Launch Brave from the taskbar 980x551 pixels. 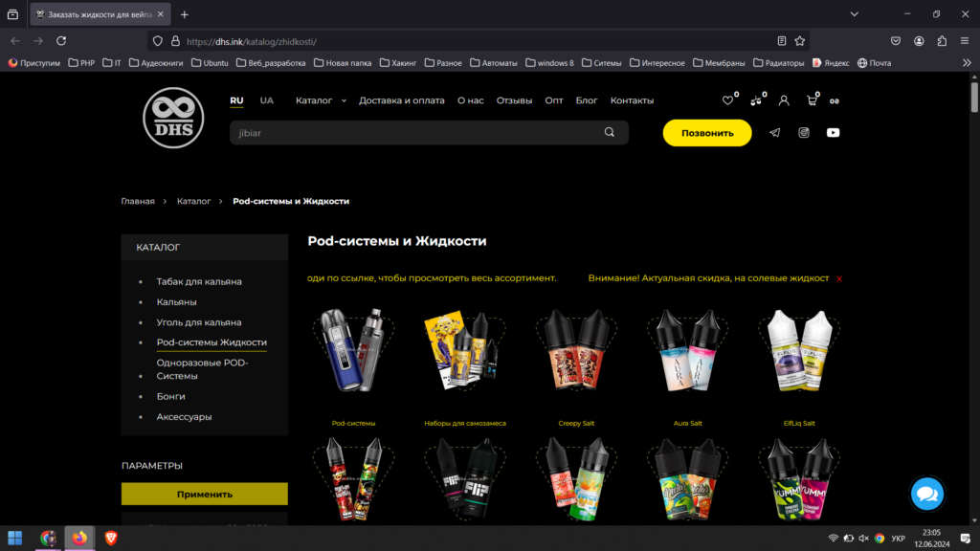point(111,538)
